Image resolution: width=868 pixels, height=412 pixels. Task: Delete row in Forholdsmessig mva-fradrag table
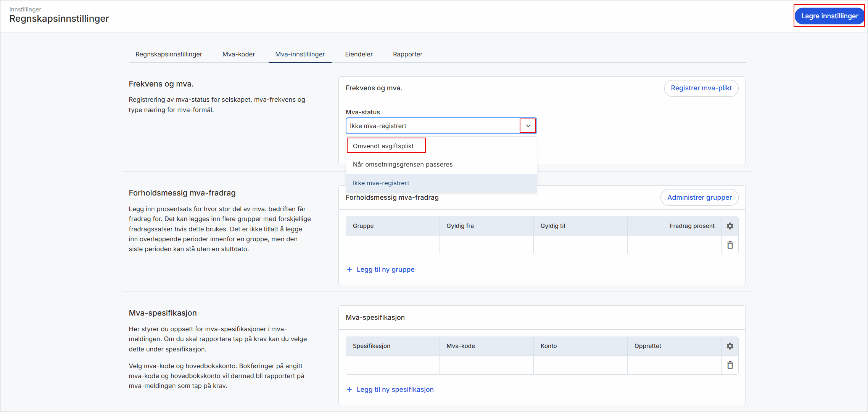[x=730, y=245]
